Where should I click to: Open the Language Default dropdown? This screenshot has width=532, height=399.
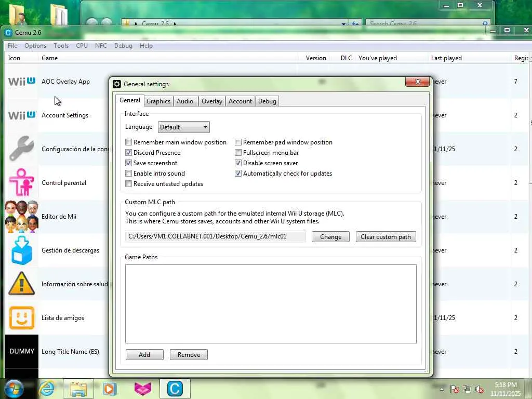183,127
